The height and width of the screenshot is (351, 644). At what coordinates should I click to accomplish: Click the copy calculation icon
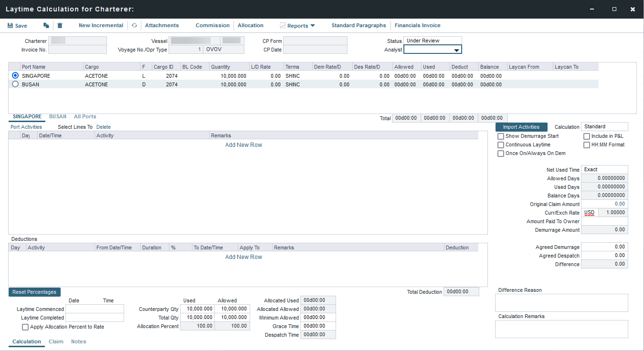tap(46, 26)
